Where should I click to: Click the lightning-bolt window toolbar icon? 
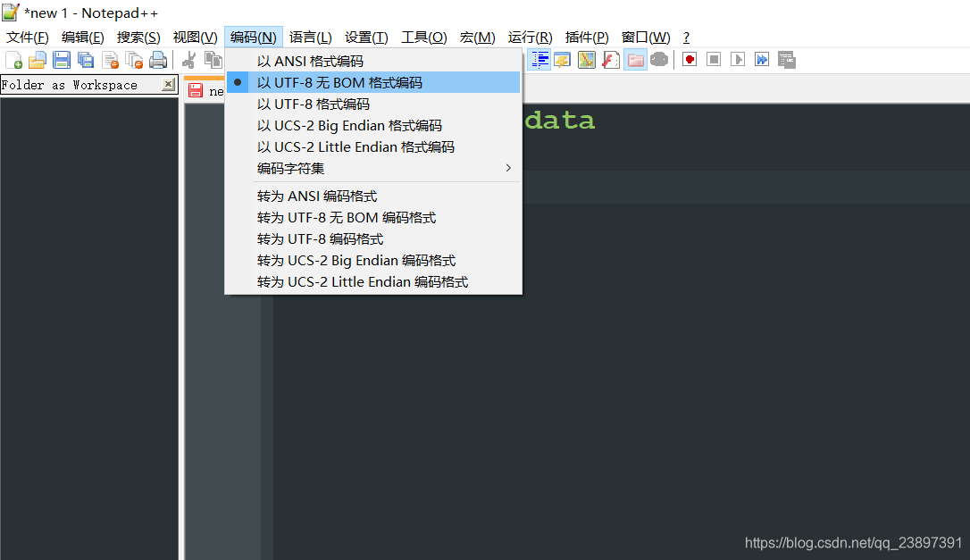point(563,60)
